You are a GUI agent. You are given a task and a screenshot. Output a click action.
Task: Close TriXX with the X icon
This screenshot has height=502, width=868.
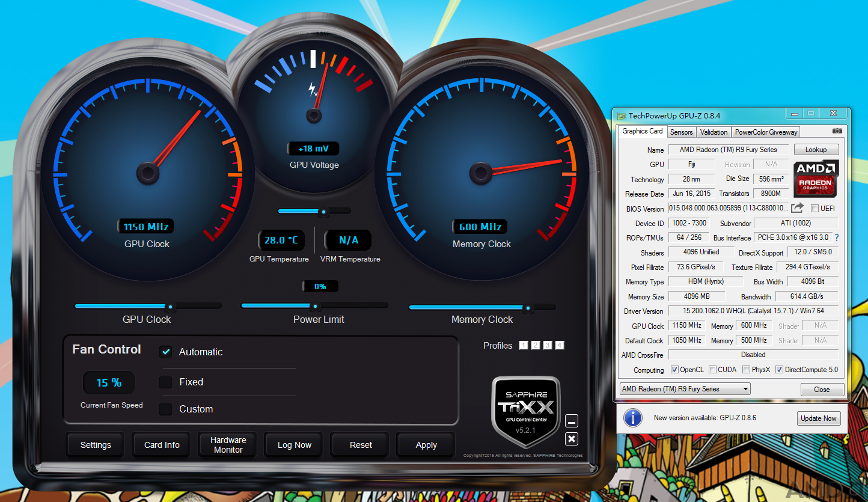[x=572, y=439]
